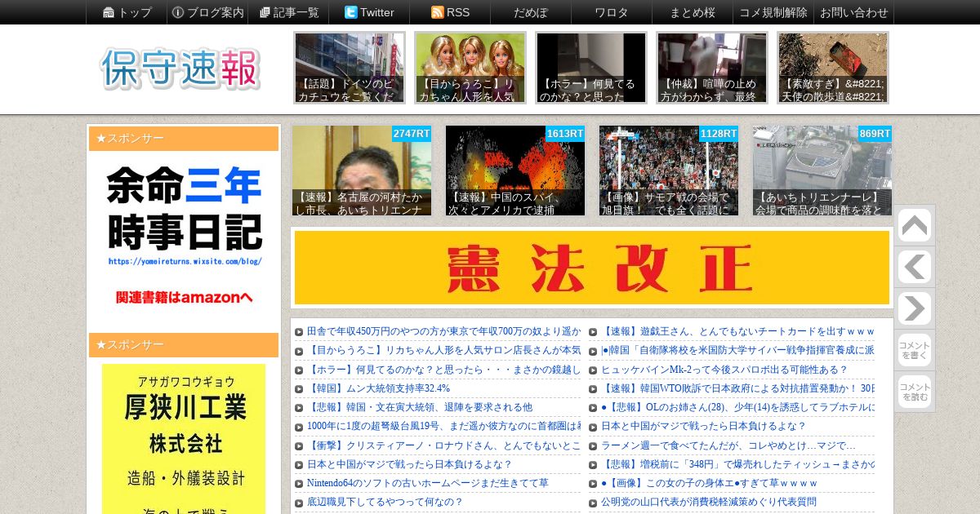Open the 1128RT サモア戦の会場 thumbnail
This screenshot has height=514, width=980.
pyautogui.click(x=669, y=171)
